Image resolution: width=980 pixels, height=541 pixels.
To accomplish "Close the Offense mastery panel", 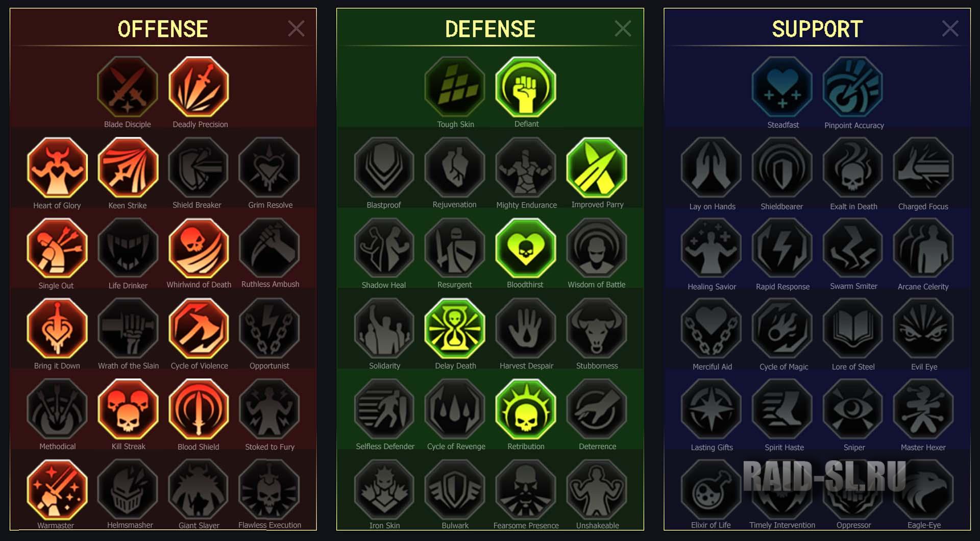I will [x=296, y=29].
